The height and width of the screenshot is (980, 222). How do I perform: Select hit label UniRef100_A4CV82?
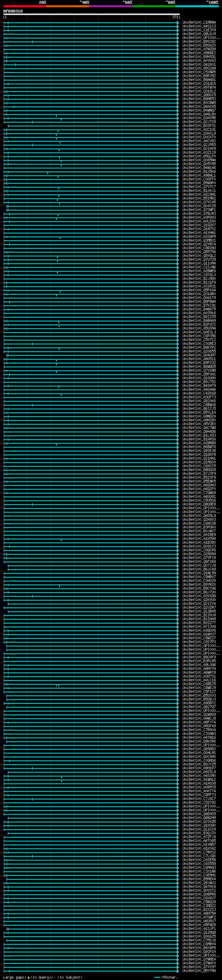coord(199,141)
